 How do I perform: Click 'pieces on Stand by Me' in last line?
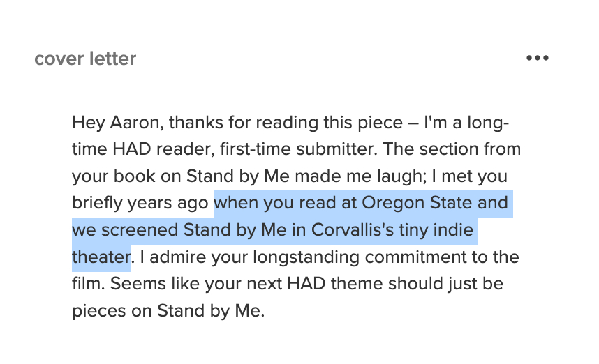pos(168,310)
